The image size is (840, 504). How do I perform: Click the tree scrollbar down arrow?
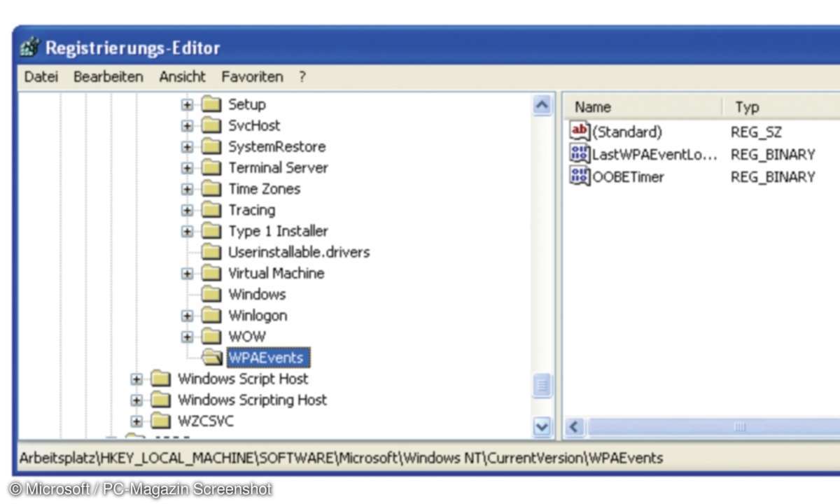coord(542,426)
